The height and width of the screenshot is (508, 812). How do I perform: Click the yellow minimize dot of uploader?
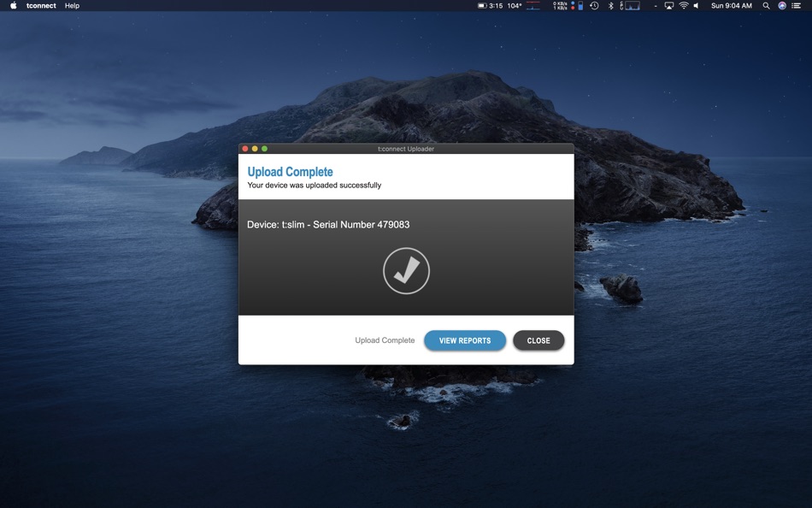[255, 149]
